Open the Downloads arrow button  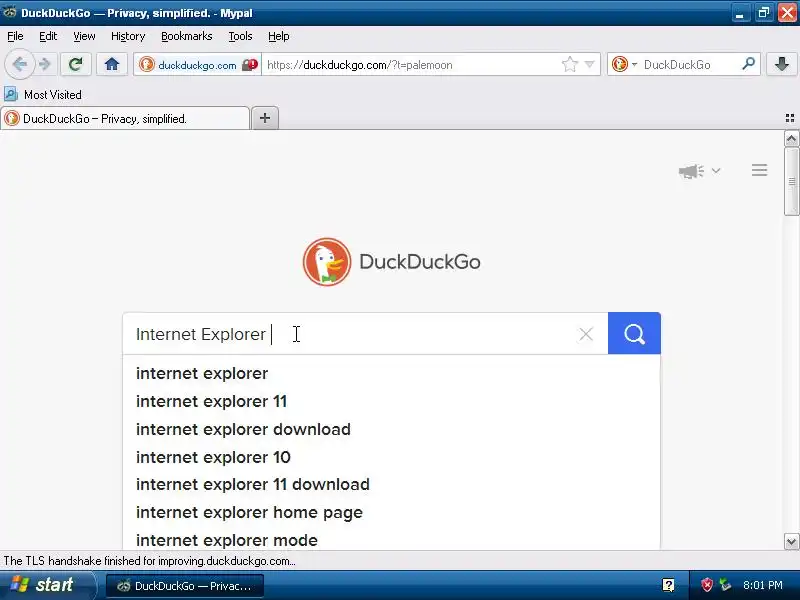782,64
